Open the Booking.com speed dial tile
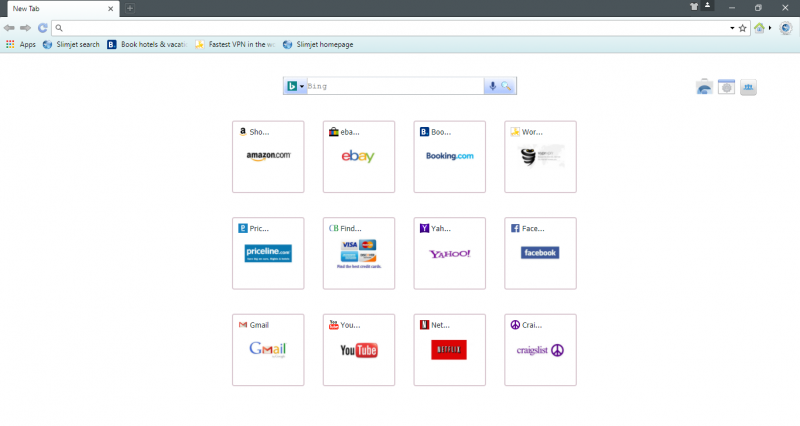Image resolution: width=800 pixels, height=426 pixels. [x=449, y=157]
